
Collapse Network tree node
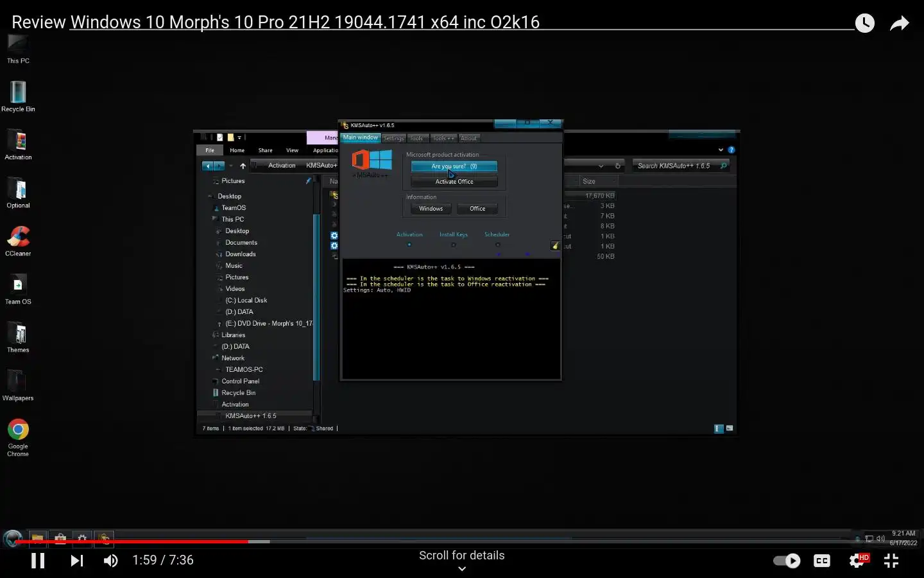tap(214, 358)
